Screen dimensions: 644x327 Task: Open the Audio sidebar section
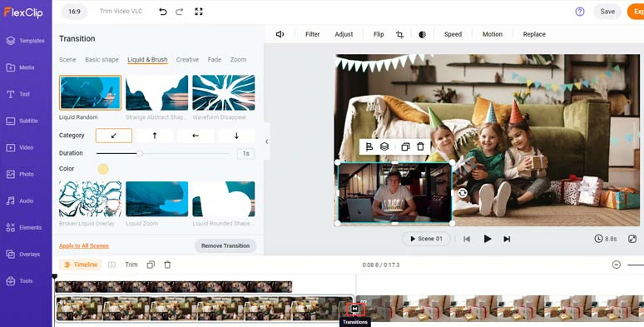click(20, 201)
